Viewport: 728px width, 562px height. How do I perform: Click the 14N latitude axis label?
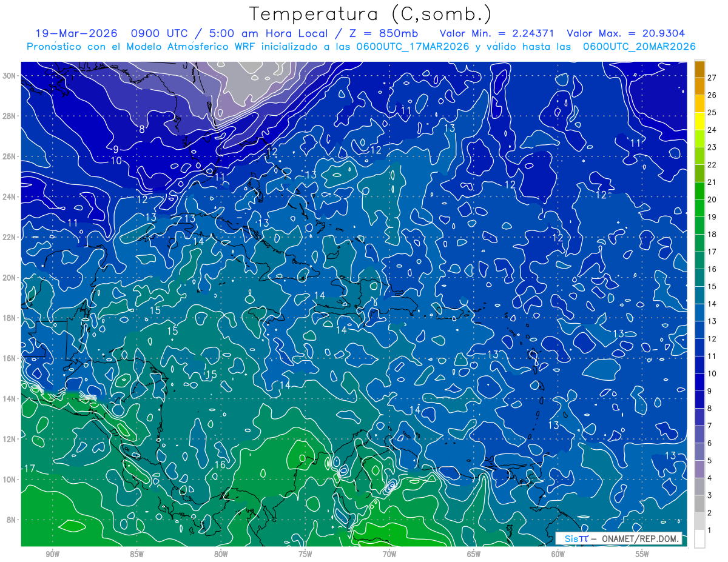click(9, 399)
